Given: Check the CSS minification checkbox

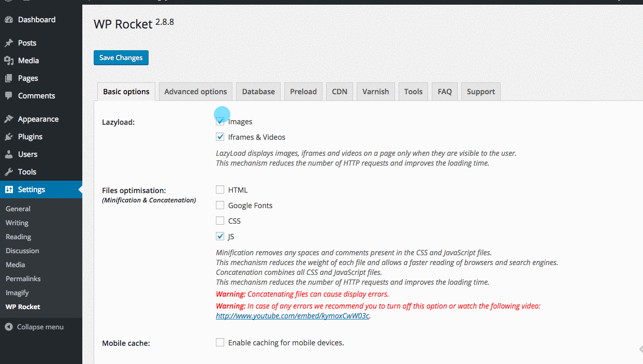Looking at the screenshot, I should click(220, 221).
